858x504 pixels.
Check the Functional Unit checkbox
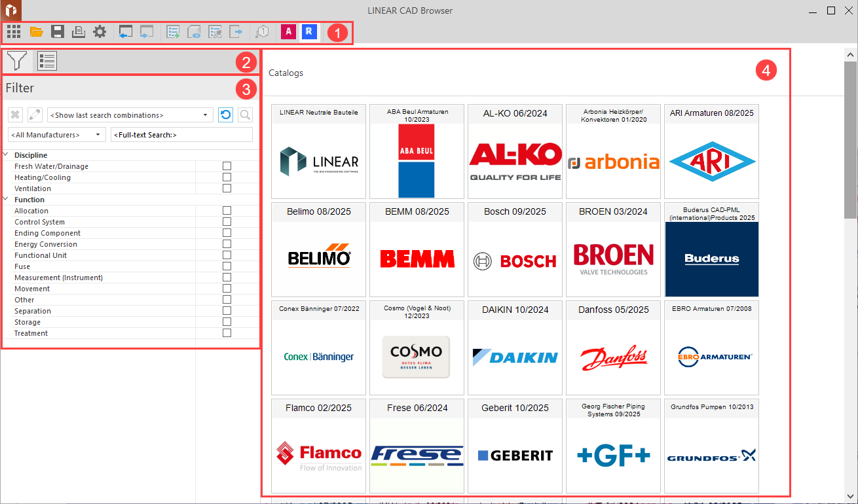click(227, 255)
